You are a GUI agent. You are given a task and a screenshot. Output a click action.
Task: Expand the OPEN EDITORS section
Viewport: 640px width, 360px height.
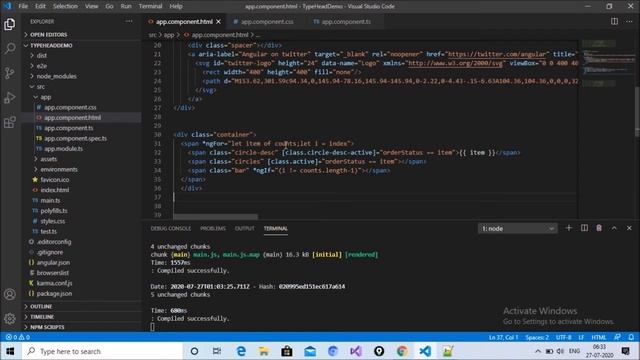coord(82,35)
